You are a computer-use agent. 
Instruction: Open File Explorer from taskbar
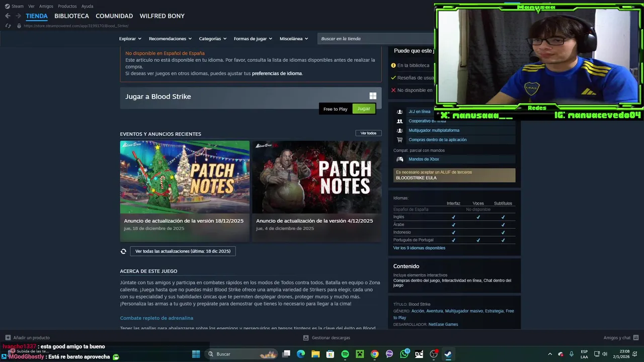[315, 354]
